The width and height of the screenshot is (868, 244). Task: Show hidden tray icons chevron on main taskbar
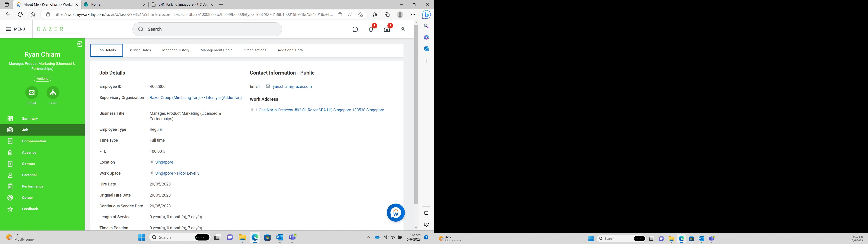click(x=368, y=238)
